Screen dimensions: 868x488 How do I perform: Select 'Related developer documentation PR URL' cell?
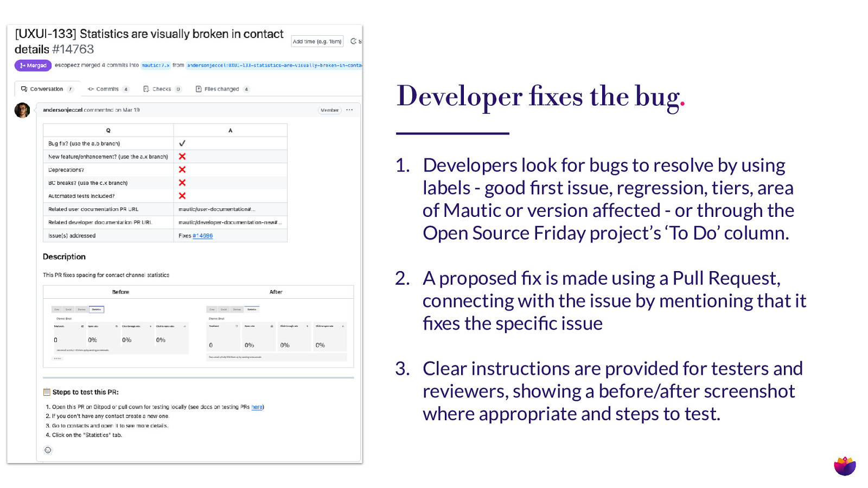(108, 222)
